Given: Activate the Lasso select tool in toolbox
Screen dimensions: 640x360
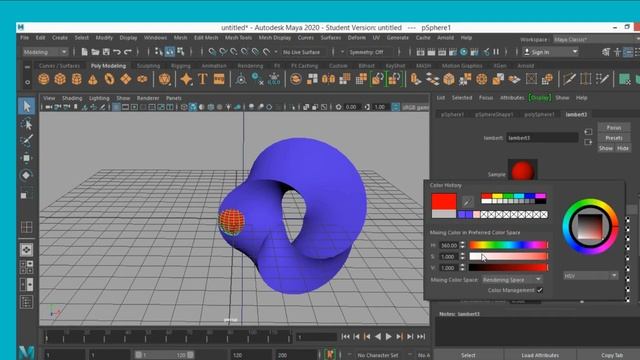Looking at the screenshot, I should point(27,124).
